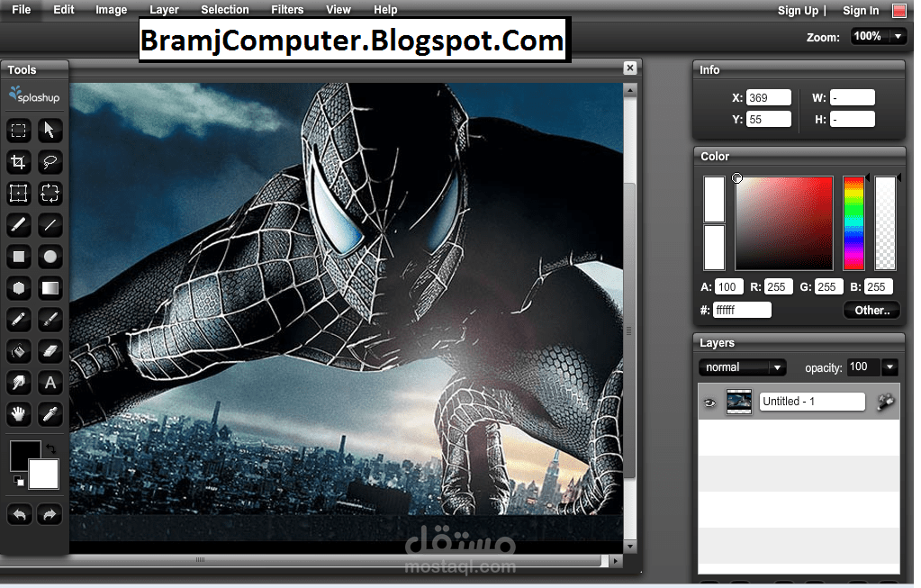Select the Pointer move tool
The height and width of the screenshot is (588, 921).
click(x=50, y=130)
